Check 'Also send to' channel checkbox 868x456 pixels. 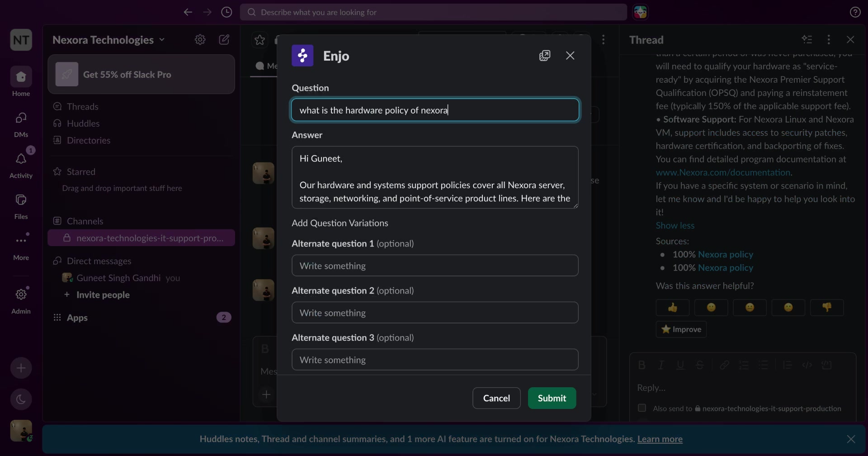tap(642, 408)
